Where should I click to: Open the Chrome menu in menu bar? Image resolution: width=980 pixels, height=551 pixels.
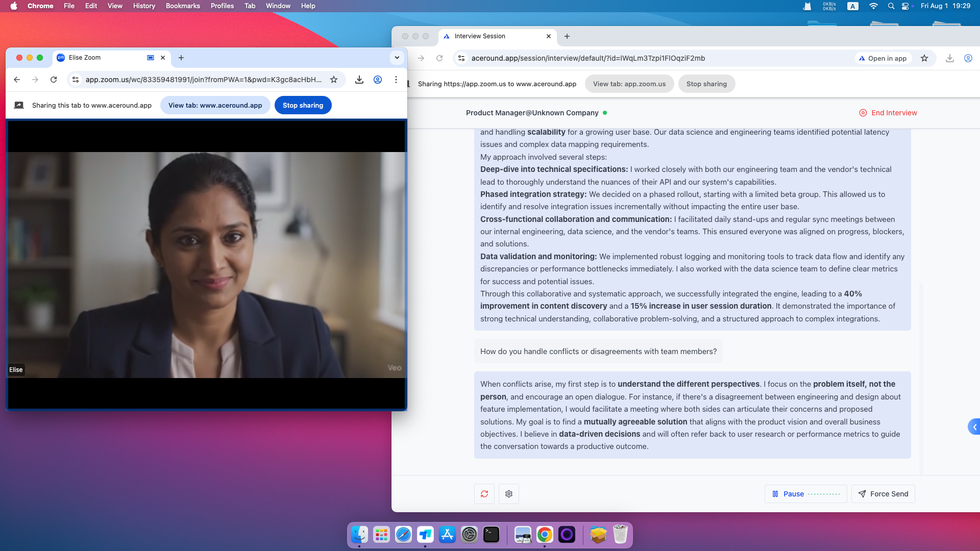click(40, 6)
